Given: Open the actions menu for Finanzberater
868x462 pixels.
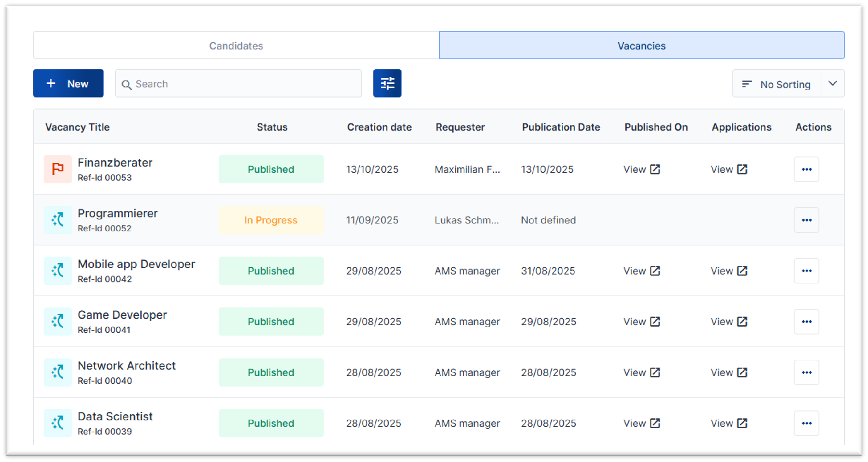Looking at the screenshot, I should coord(806,169).
